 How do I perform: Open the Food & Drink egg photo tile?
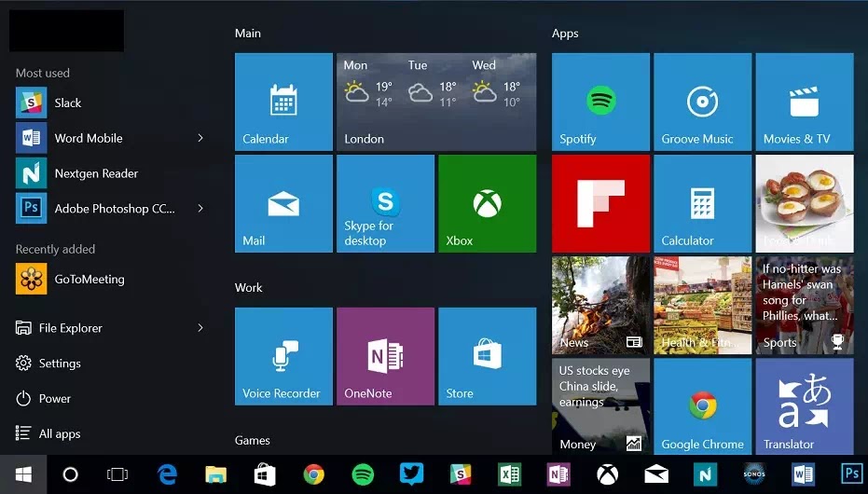[x=805, y=203]
